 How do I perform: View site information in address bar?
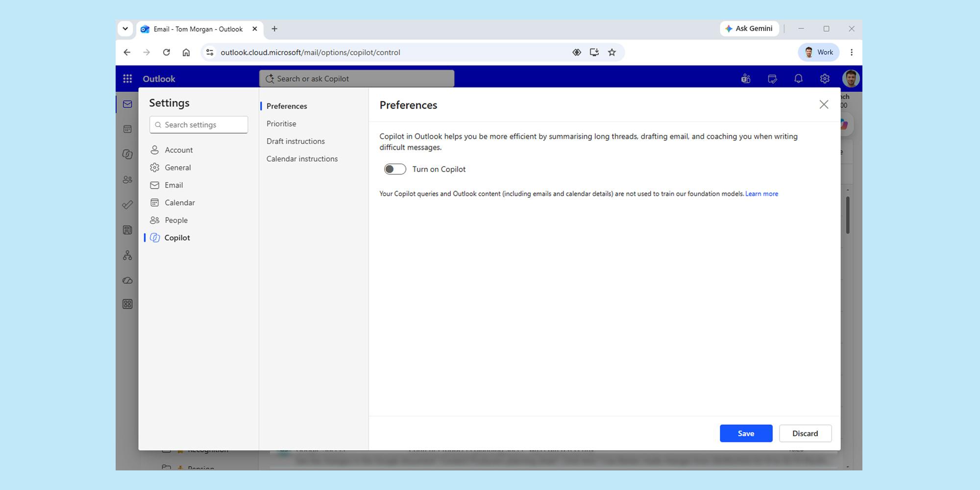point(210,52)
